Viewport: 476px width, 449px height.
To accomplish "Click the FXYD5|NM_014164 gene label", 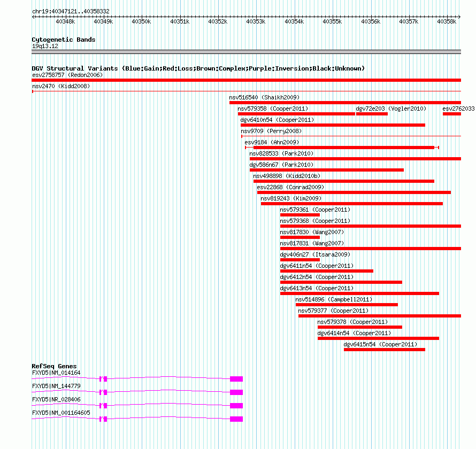I will pyautogui.click(x=56, y=373).
